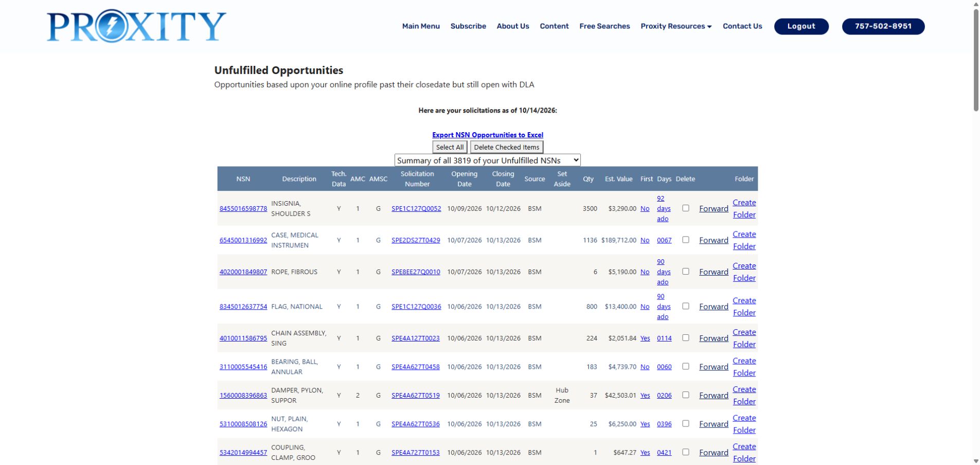Forward the ROPE, FIBROUS opportunity
The width and height of the screenshot is (980, 465).
click(714, 272)
